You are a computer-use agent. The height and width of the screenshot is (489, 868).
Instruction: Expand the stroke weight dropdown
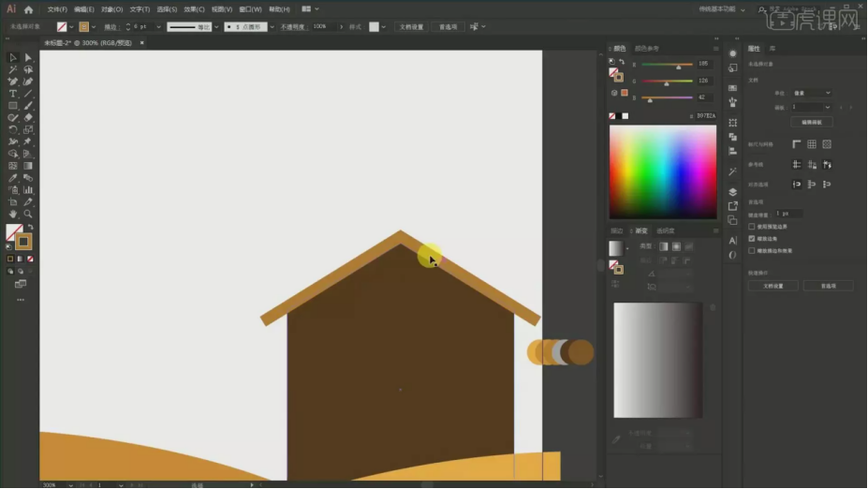(158, 27)
